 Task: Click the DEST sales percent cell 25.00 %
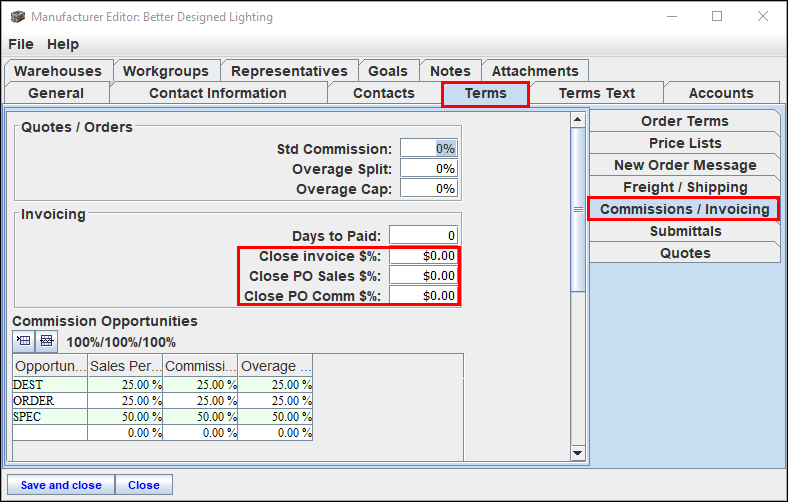pos(125,385)
